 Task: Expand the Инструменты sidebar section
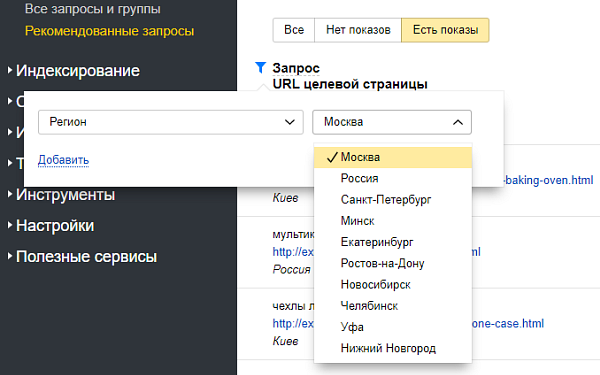(x=62, y=195)
